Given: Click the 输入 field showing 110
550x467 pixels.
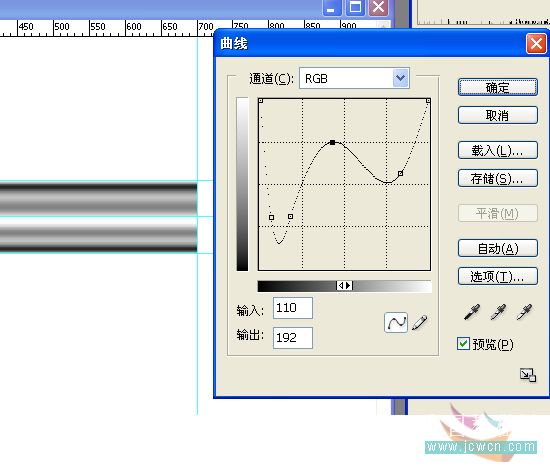Looking at the screenshot, I should (293, 308).
